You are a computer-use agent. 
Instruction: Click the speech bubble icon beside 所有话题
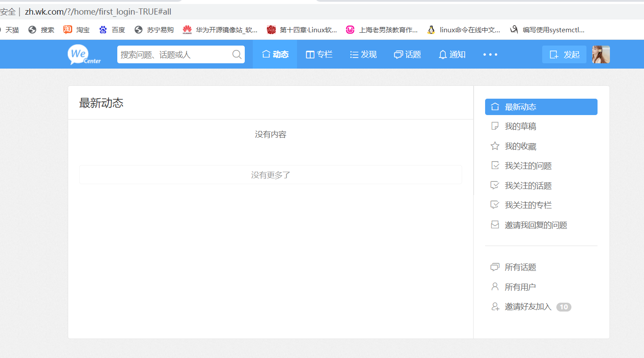[495, 267]
